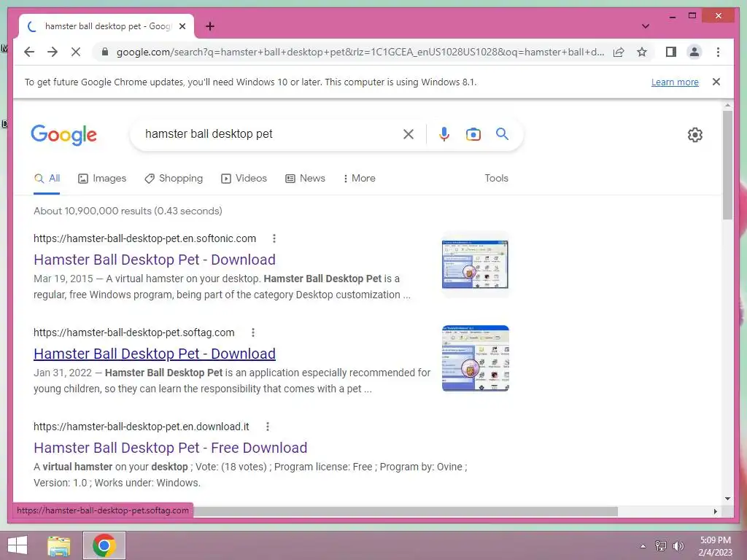Viewport: 747px width, 560px height.
Task: Open Hamster Ball Desktop Pet Free Download
Action: (170, 448)
